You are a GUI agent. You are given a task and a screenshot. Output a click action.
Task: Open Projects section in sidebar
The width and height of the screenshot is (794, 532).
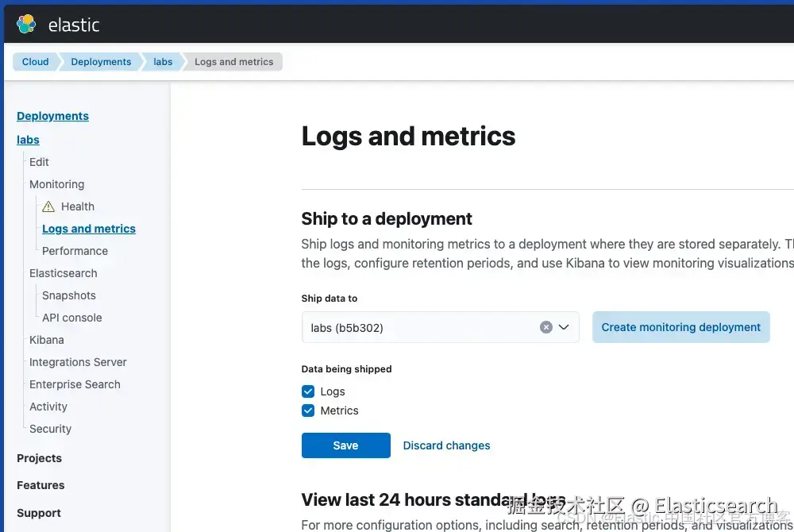[39, 458]
